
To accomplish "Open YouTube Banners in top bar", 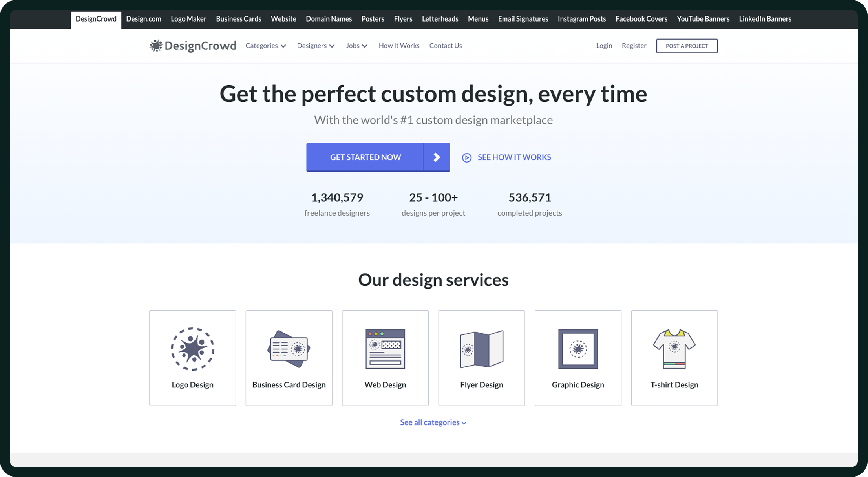I will 703,19.
